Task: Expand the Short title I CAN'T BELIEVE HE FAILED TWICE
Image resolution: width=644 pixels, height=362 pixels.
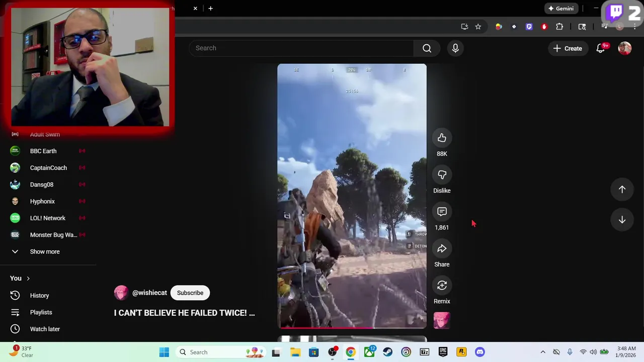Action: tap(184, 313)
